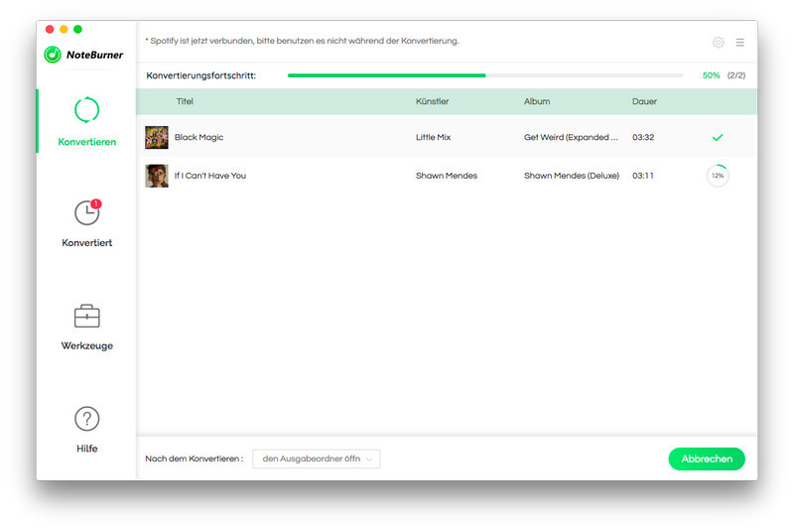This screenshot has height=532, width=794.
Task: Open the Konvertiert clock icon
Action: pyautogui.click(x=86, y=212)
